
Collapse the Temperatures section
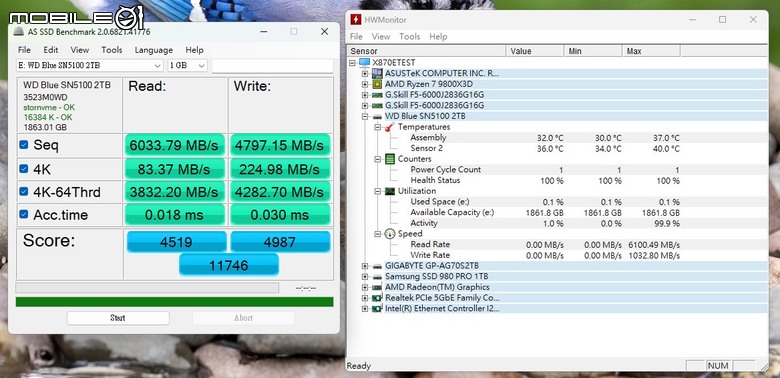[x=378, y=127]
